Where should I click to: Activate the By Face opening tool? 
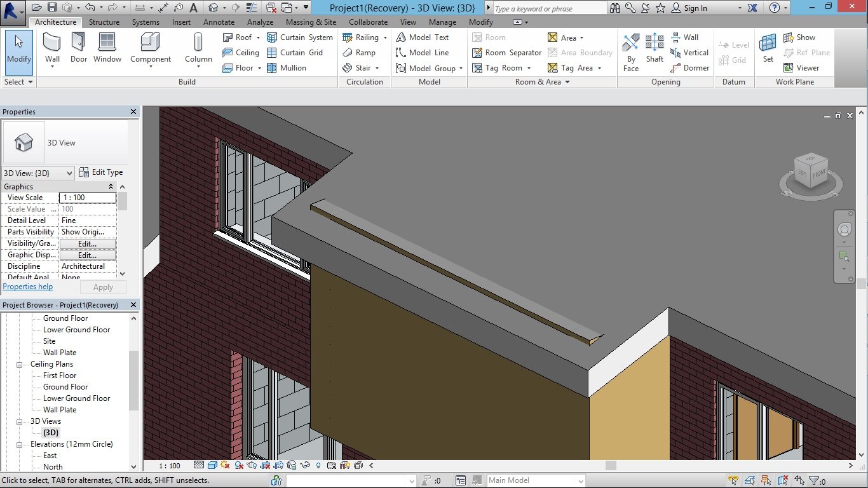[x=631, y=52]
